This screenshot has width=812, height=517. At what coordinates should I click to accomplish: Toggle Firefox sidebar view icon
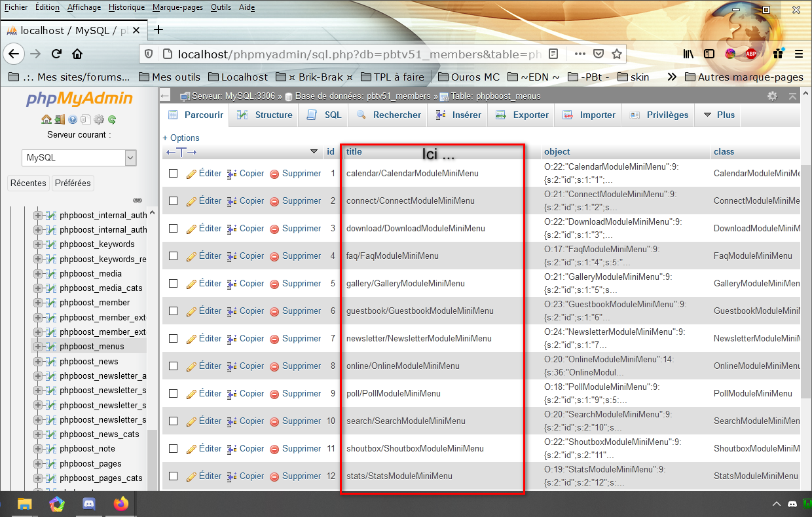coord(709,54)
